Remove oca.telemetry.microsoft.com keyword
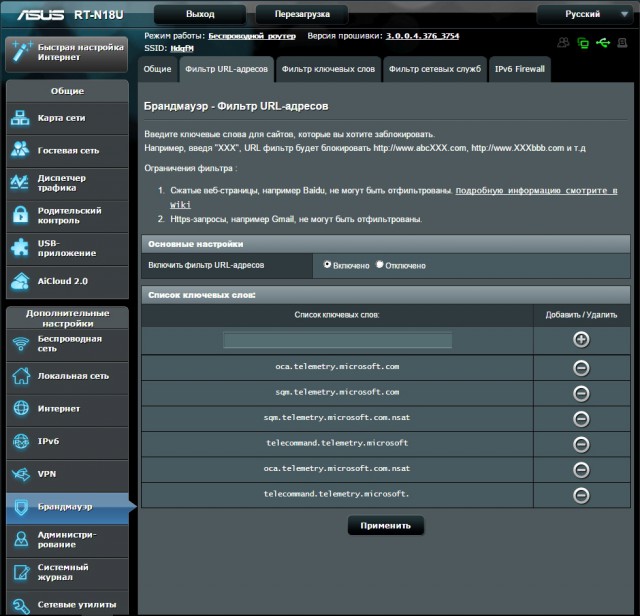Image resolution: width=640 pixels, height=616 pixels. (x=581, y=368)
